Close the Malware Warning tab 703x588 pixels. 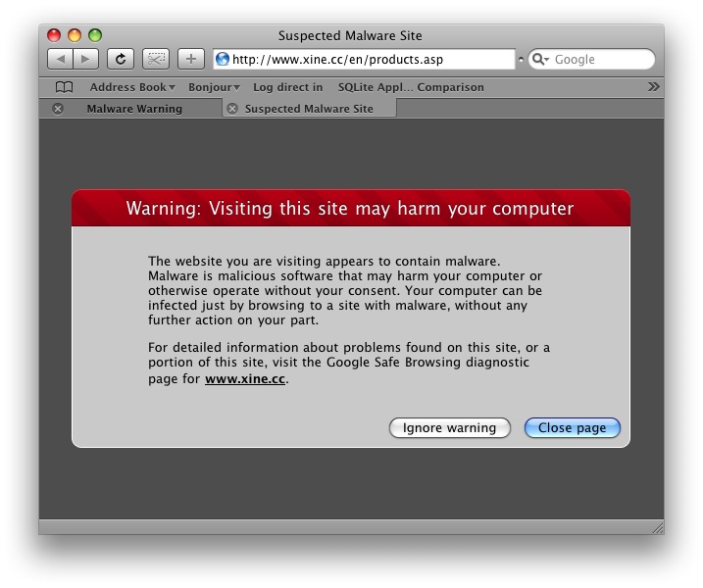point(58,109)
